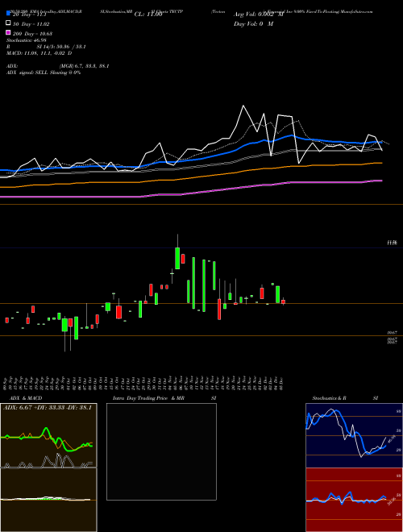Click the 'ADX & MACD' panel title
403x532 pixels.
[x=26, y=398]
